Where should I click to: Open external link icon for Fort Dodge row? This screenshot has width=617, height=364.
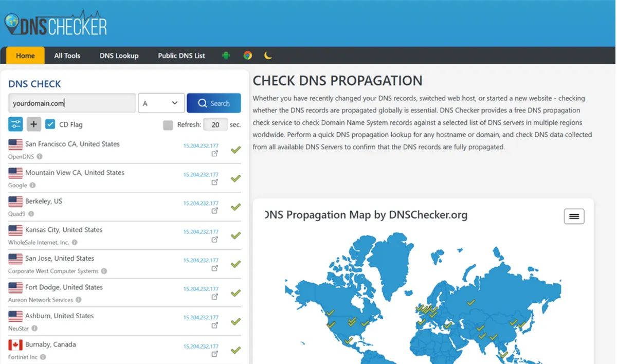pos(215,297)
